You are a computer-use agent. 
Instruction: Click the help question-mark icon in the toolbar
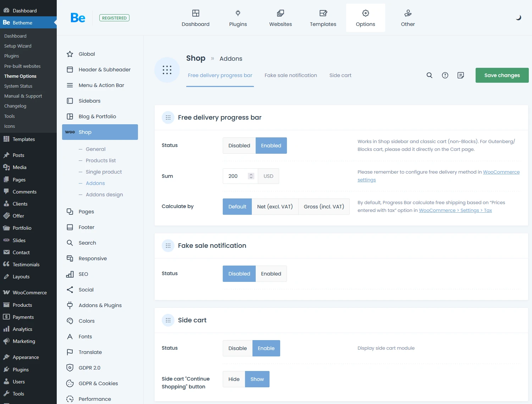(x=445, y=75)
